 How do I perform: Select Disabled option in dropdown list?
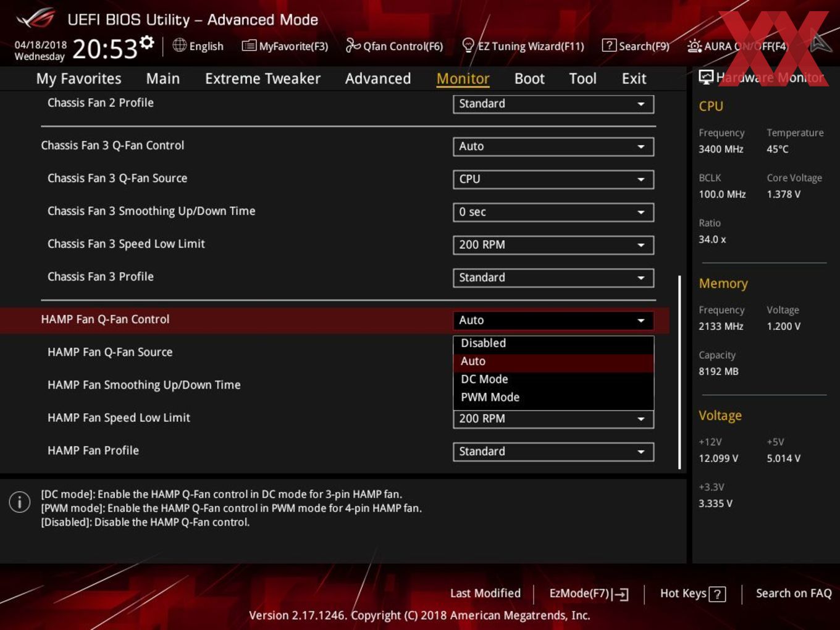(553, 343)
